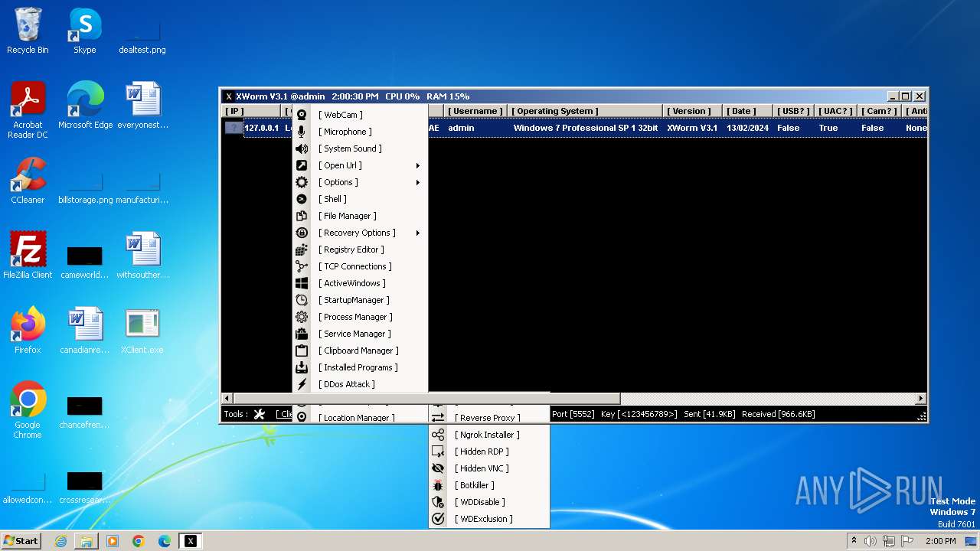Click the Registry Editor cubes icon
This screenshot has width=980, height=551.
coord(302,249)
